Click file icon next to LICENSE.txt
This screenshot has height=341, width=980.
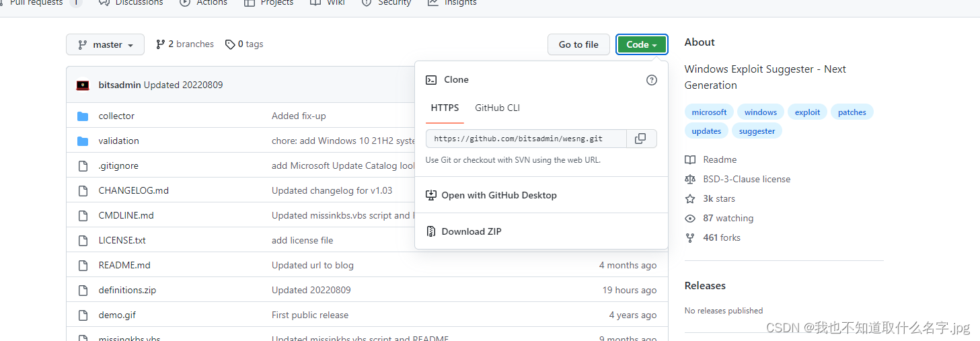(x=83, y=240)
